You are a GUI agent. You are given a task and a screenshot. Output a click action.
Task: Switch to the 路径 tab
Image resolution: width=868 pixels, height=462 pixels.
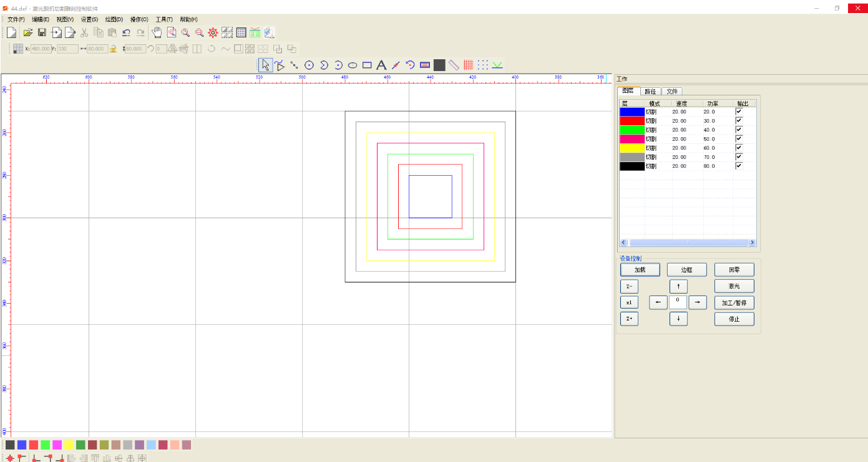650,91
